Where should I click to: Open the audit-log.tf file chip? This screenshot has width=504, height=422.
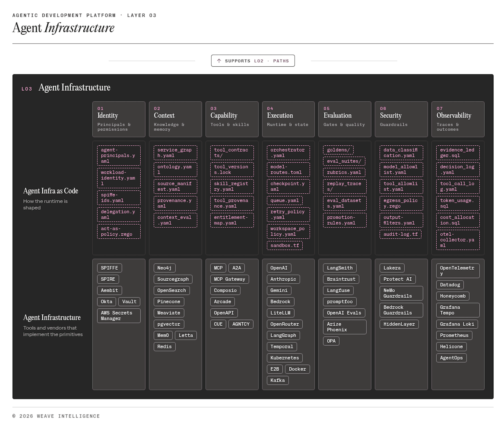pos(400,234)
